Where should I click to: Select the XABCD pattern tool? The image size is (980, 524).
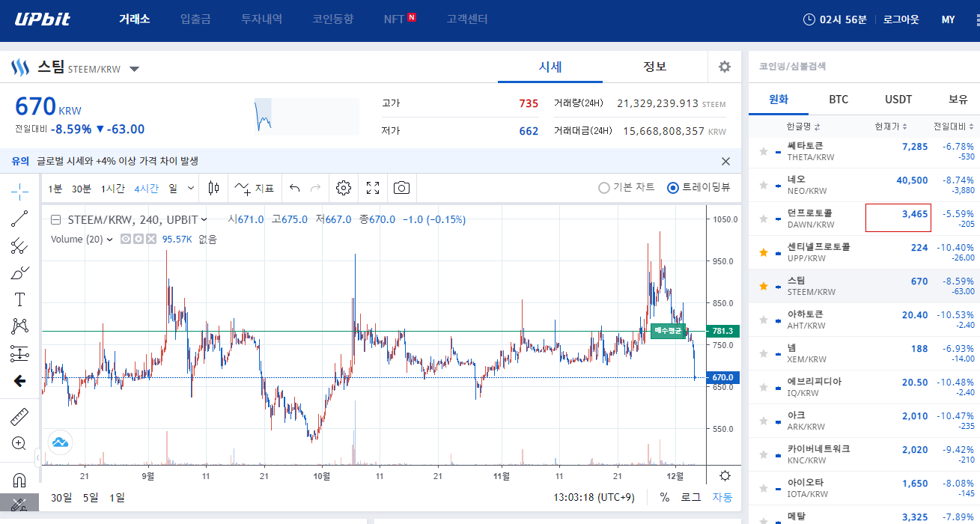(19, 326)
